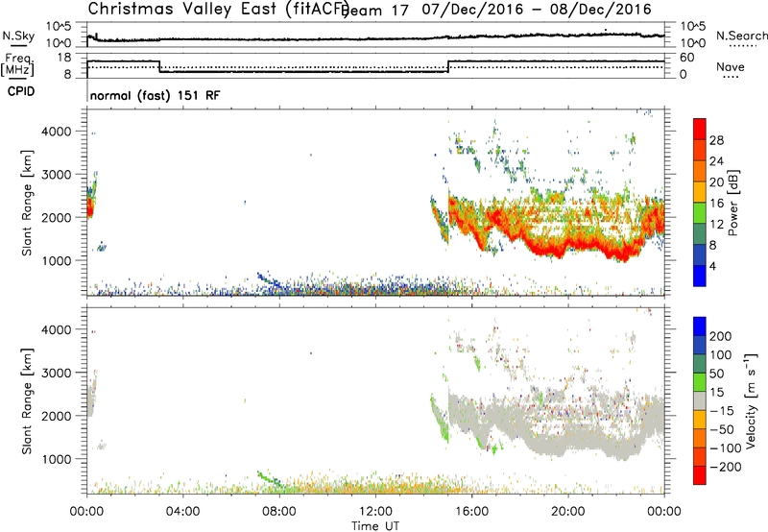Click the 'Nave' label
The image size is (768, 532).
731,67
